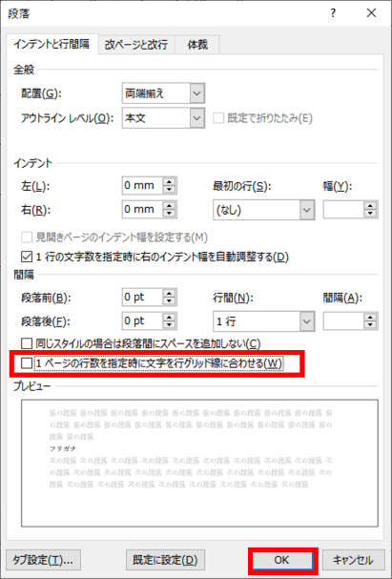Switch to the 体裁 tab
Image resolution: width=392 pixels, height=579 pixels.
click(x=197, y=45)
